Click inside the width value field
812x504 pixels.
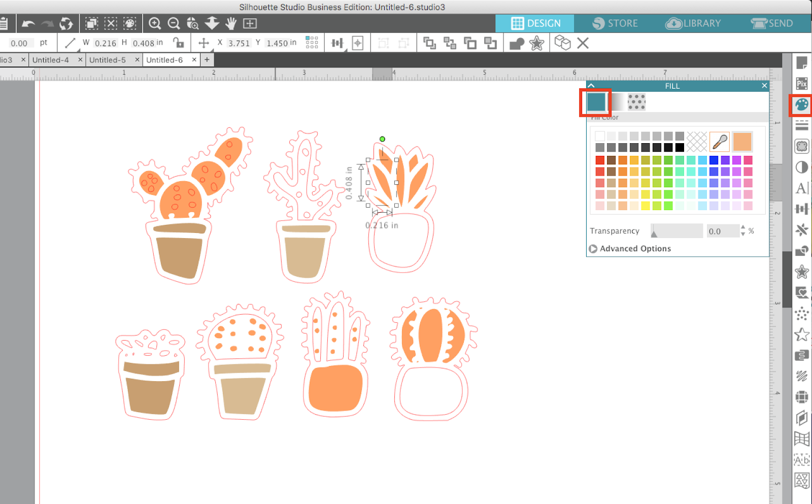105,43
